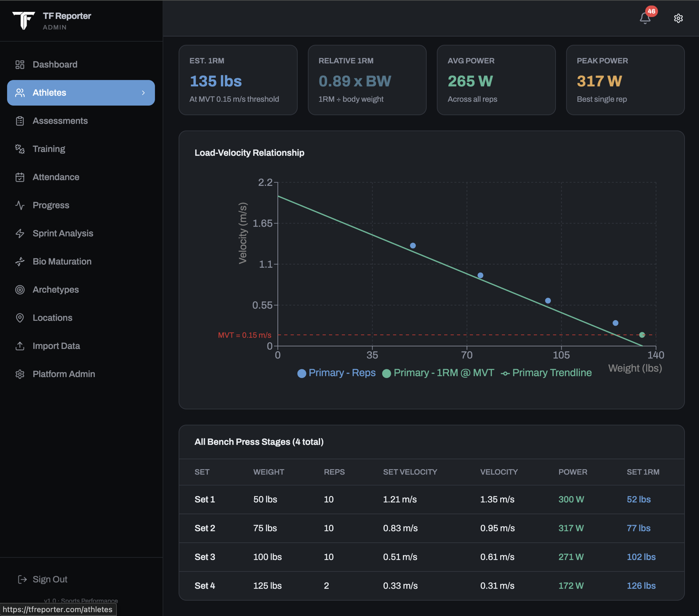The image size is (699, 616).
Task: Click the TF Reporter logo
Action: coord(24,20)
